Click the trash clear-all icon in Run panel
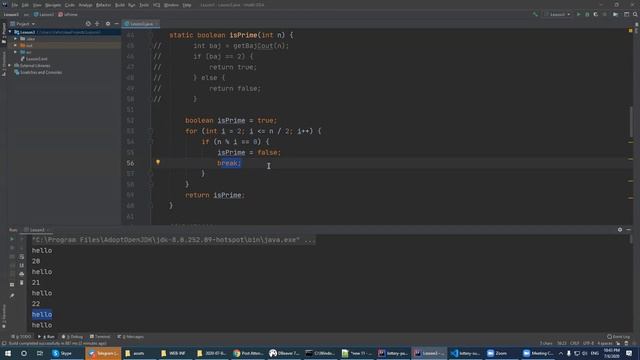 coord(22,282)
